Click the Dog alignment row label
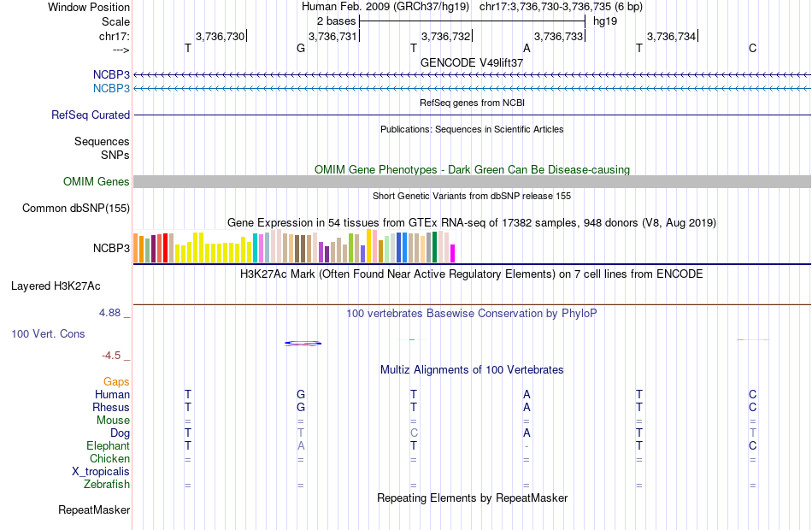 [x=121, y=433]
